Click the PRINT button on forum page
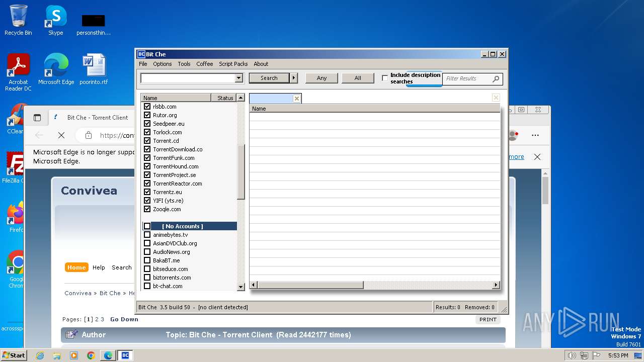644x362 pixels. pos(488,319)
